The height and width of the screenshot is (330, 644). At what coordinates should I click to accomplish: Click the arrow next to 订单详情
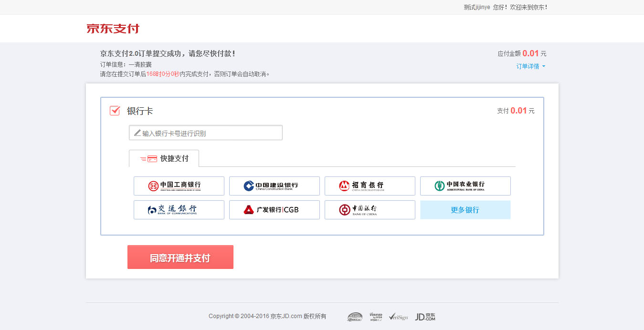(544, 66)
